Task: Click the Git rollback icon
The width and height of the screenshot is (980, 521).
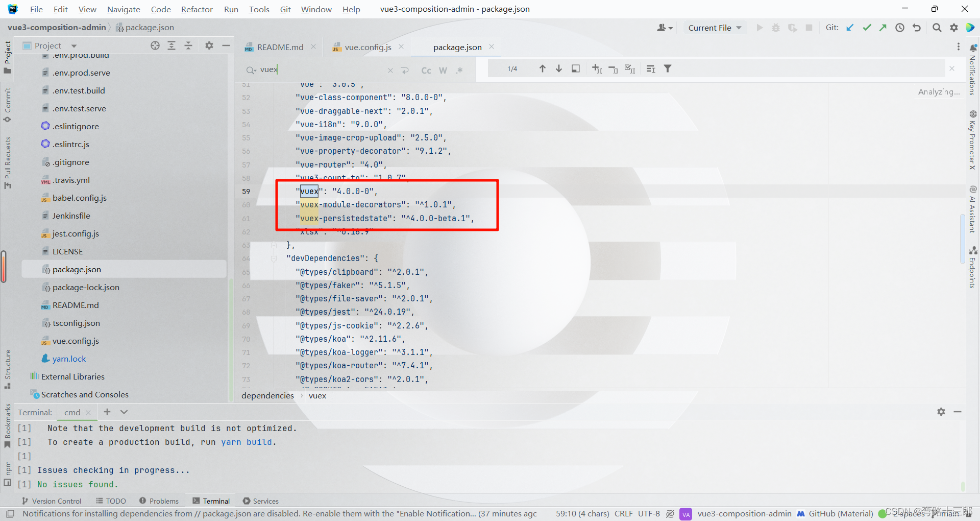Action: (x=917, y=28)
